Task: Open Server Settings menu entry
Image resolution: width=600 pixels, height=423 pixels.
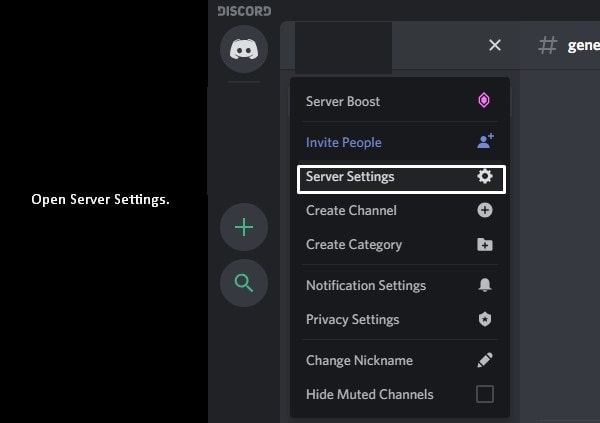Action: coord(401,179)
